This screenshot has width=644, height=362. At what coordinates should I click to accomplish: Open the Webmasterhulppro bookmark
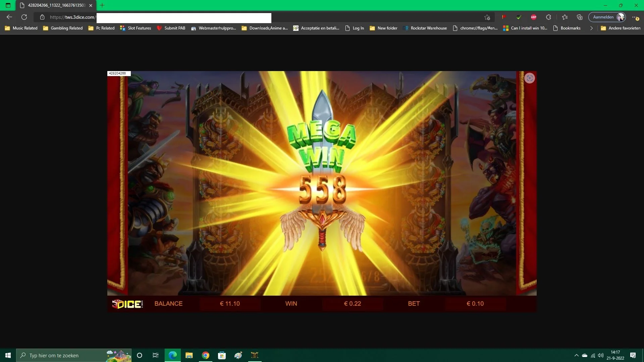point(214,28)
